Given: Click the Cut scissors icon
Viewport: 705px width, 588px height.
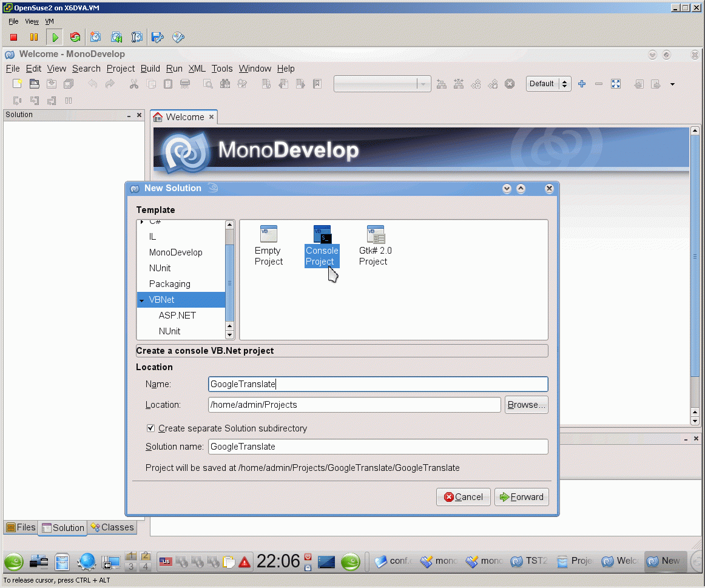Looking at the screenshot, I should 134,84.
